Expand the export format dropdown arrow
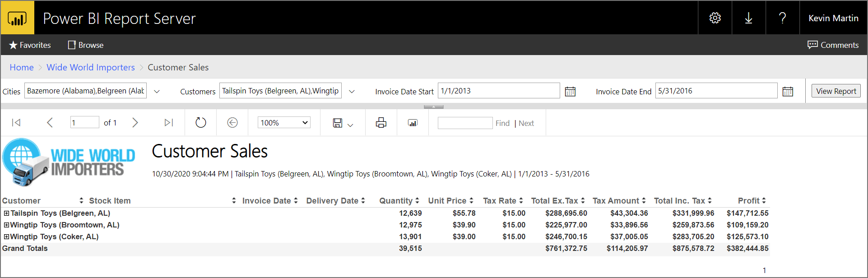 coord(350,125)
